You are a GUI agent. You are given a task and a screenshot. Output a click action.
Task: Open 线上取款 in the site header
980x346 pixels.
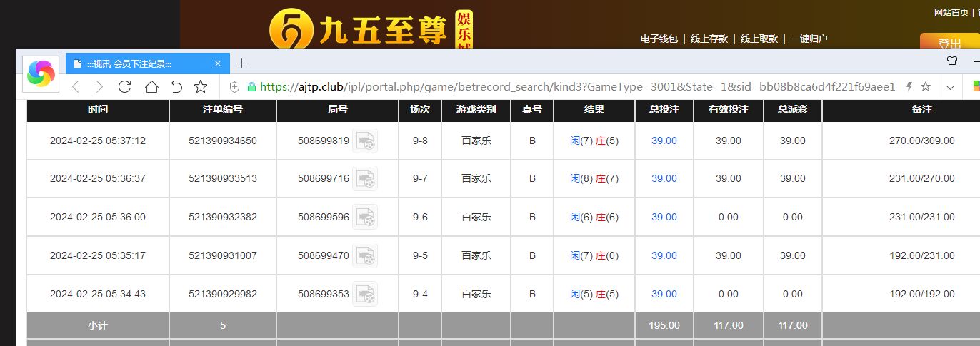pos(759,39)
